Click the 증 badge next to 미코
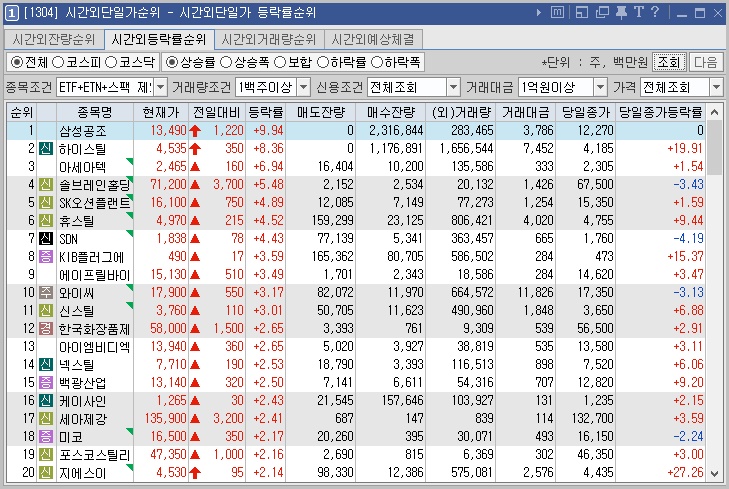This screenshot has height=489, width=729. [x=46, y=436]
